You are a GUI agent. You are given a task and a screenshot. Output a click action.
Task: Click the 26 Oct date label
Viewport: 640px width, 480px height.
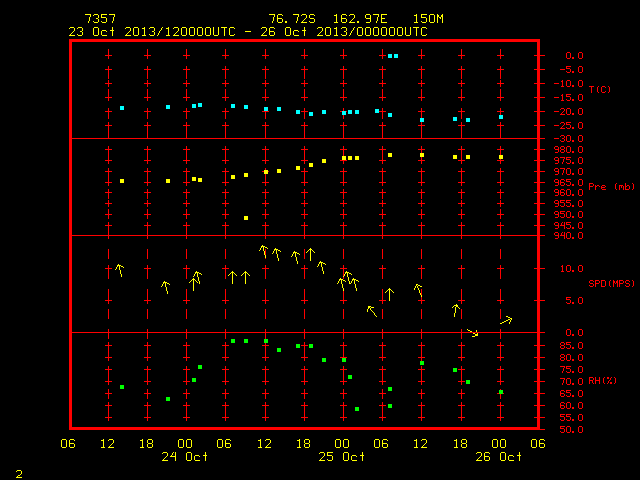tap(498, 456)
